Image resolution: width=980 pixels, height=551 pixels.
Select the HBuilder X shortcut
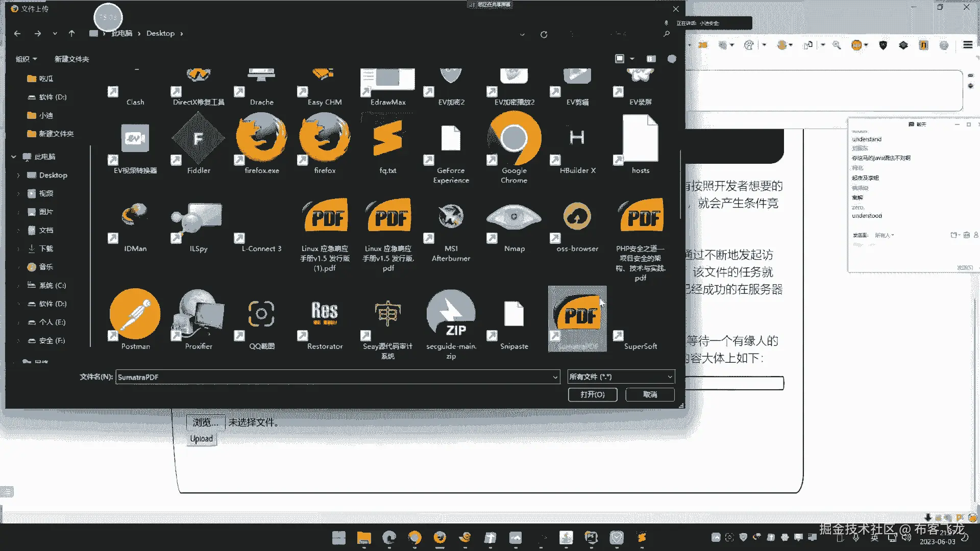577,139
